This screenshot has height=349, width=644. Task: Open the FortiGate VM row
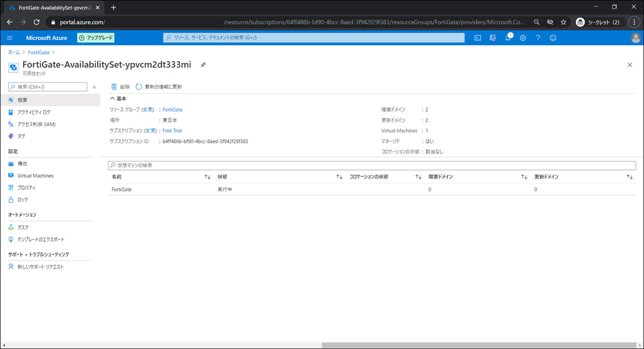[x=372, y=189]
